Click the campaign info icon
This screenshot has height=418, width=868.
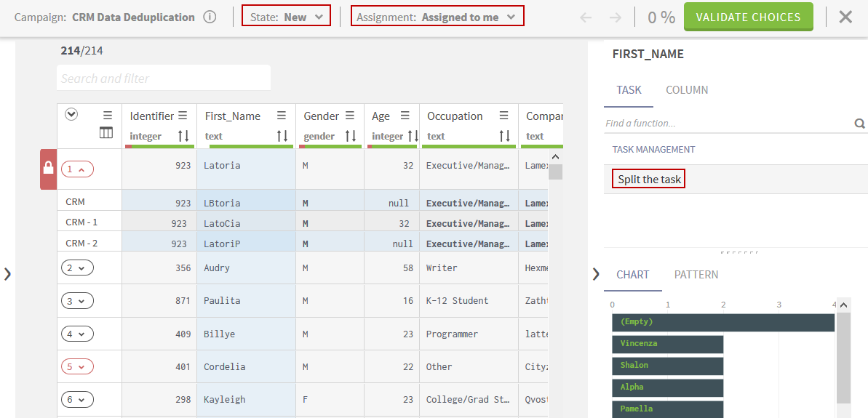point(210,17)
